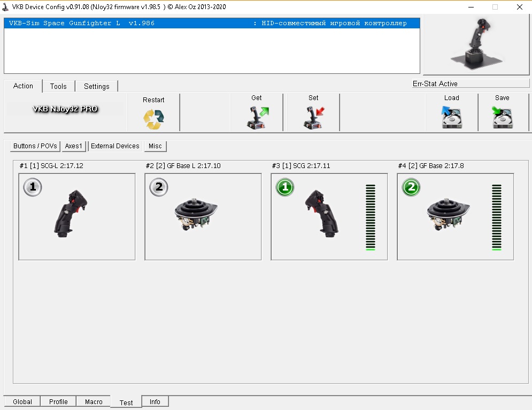Click the SCG-L grip image in device #1
The width and height of the screenshot is (532, 410).
[x=70, y=214]
